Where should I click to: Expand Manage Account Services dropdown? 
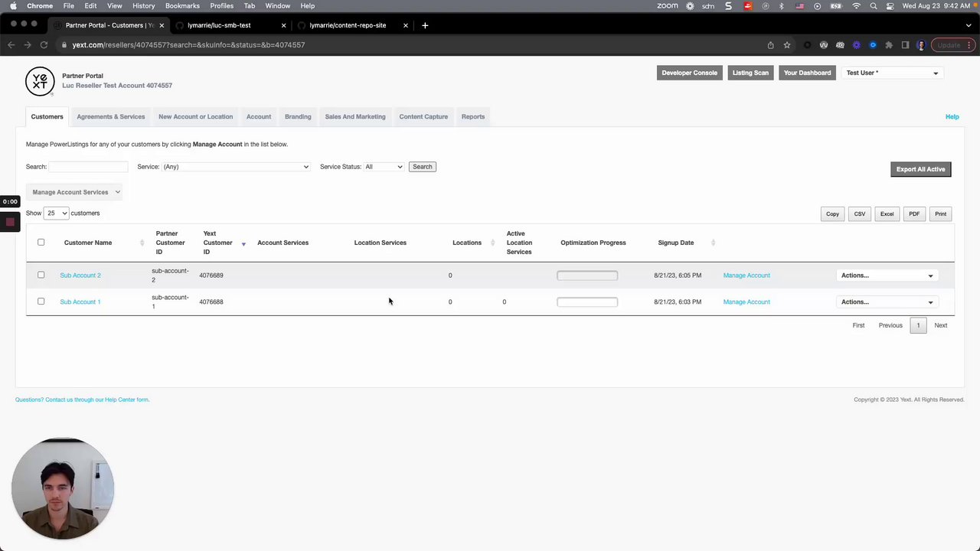coord(76,192)
